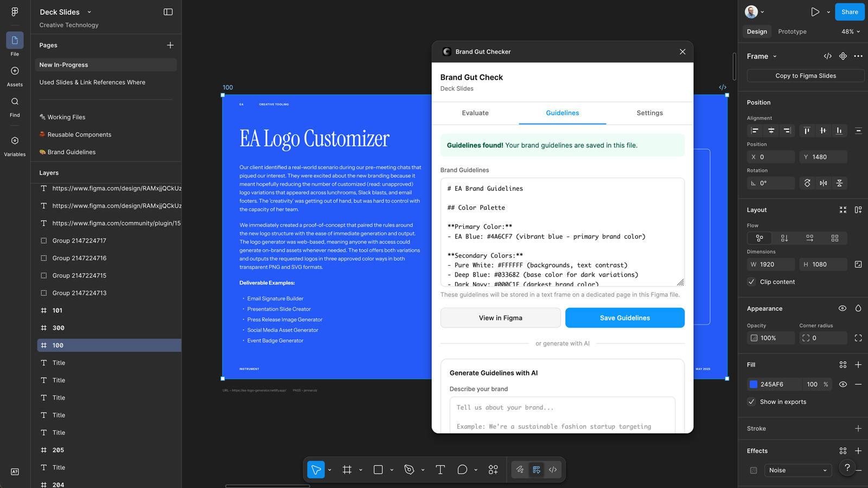The width and height of the screenshot is (868, 488).
Task: Click the blue fill color swatch 245AF6
Action: [754, 384]
